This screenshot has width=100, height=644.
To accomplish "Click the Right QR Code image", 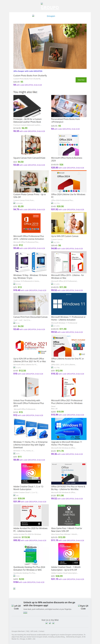I will click(83, 607).
